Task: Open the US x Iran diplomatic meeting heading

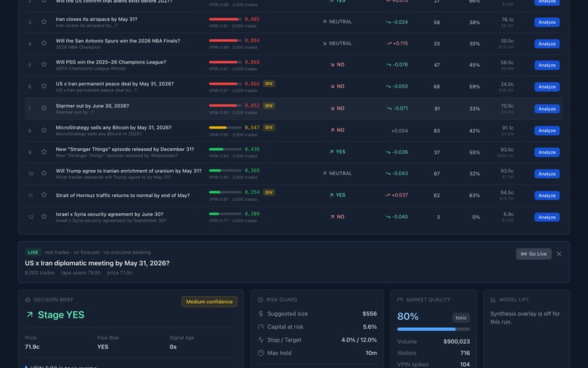Action: point(97,264)
